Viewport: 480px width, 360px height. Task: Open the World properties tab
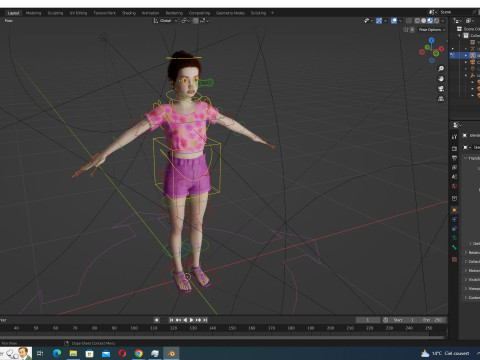[454, 186]
